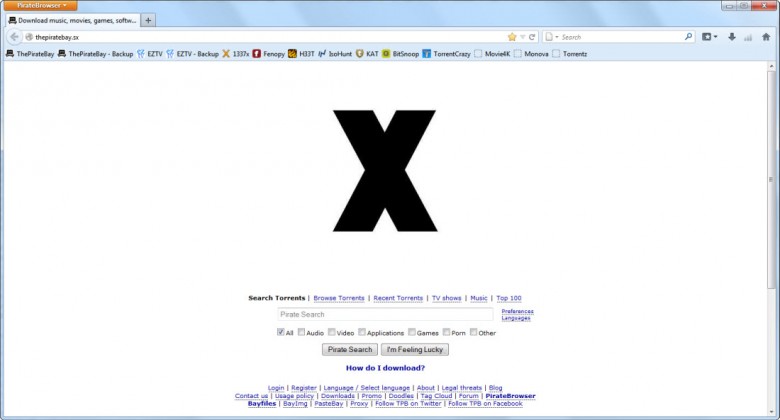
Task: Open the PirateBrowser application menu
Action: coord(40,5)
